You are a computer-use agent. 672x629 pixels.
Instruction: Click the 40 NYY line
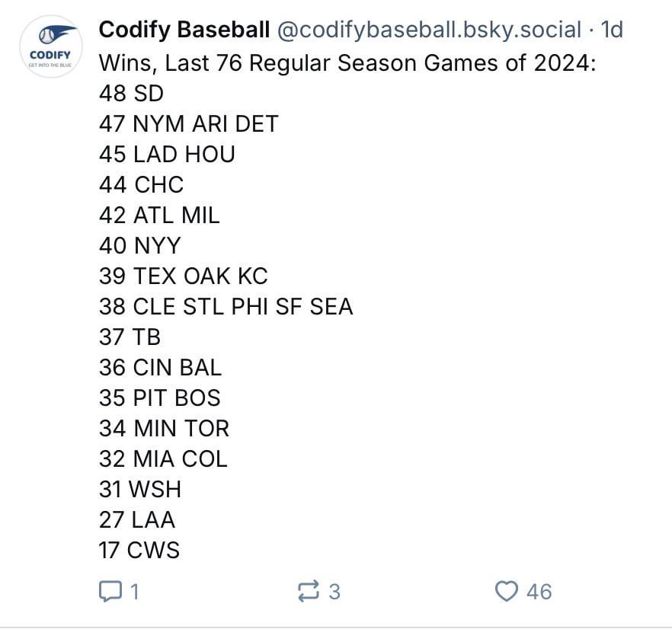point(140,245)
